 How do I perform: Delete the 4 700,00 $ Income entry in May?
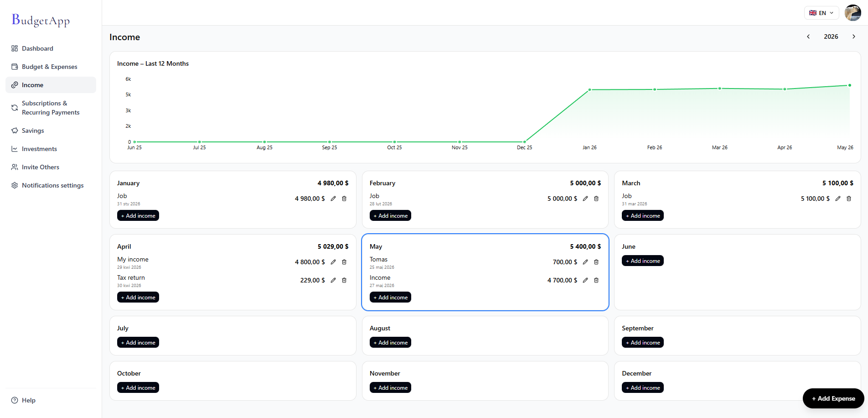pyautogui.click(x=596, y=280)
